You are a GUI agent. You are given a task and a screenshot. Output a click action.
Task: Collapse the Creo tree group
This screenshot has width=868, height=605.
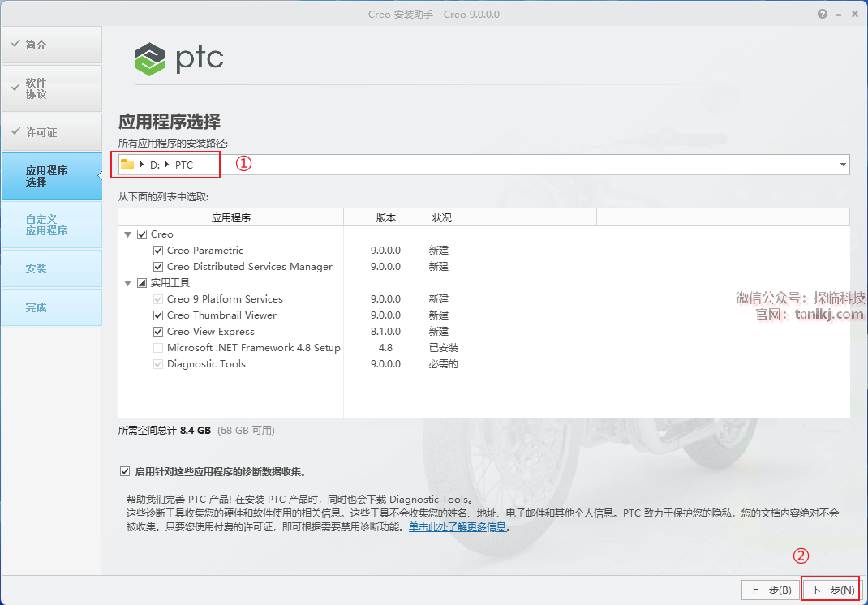[127, 234]
